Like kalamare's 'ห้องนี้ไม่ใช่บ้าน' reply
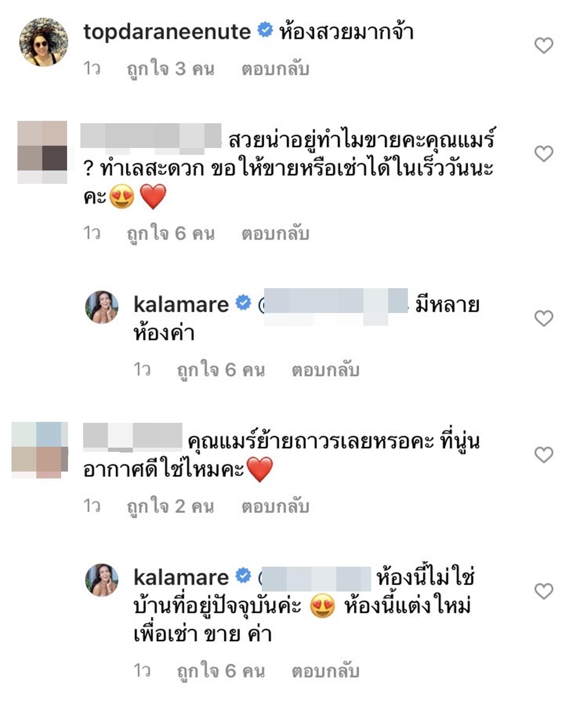588x705 pixels. pos(544,591)
